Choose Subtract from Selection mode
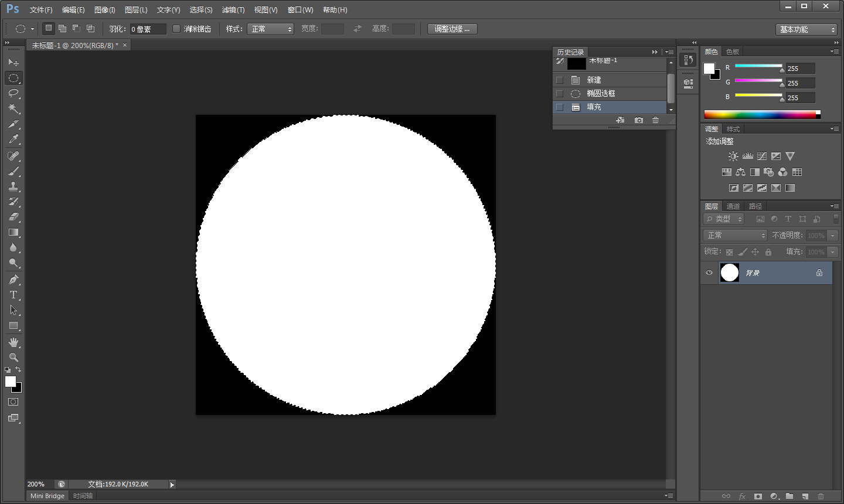The height and width of the screenshot is (504, 844). click(76, 28)
